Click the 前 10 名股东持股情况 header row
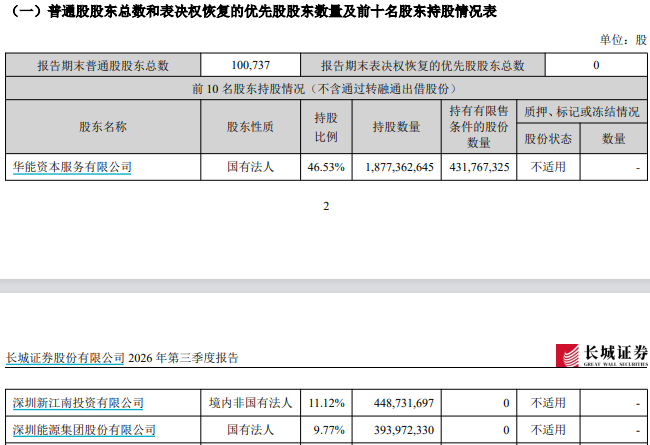The width and height of the screenshot is (650, 445). click(x=326, y=88)
